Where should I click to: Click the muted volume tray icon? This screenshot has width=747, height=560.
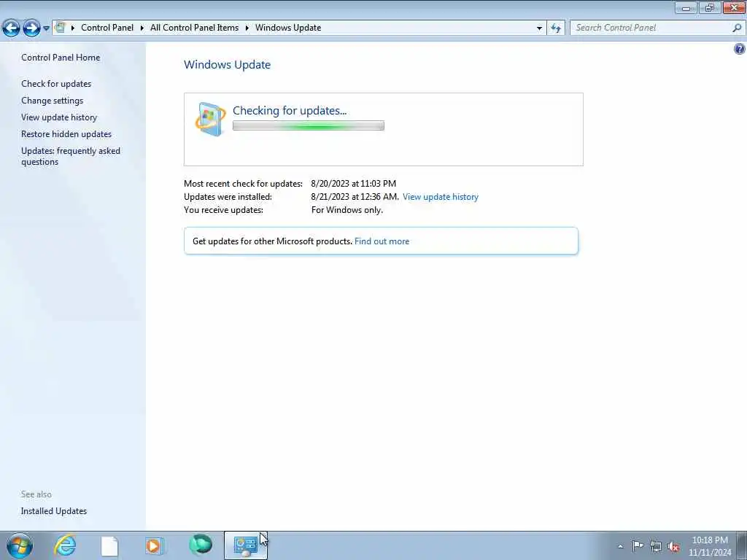click(x=673, y=546)
